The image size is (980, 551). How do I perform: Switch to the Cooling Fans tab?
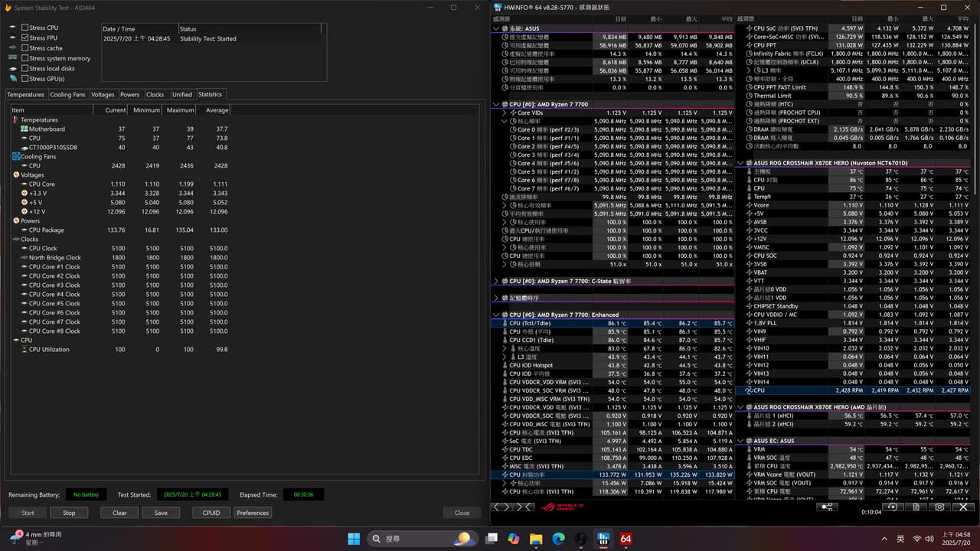point(67,95)
